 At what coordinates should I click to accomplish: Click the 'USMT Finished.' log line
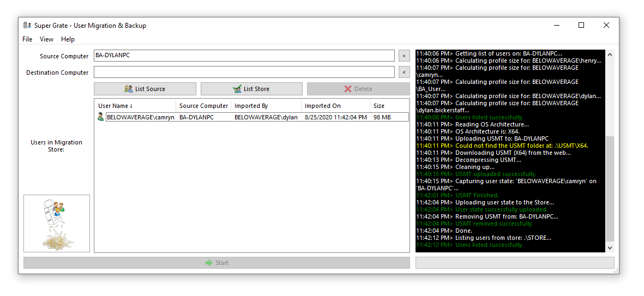(x=457, y=195)
